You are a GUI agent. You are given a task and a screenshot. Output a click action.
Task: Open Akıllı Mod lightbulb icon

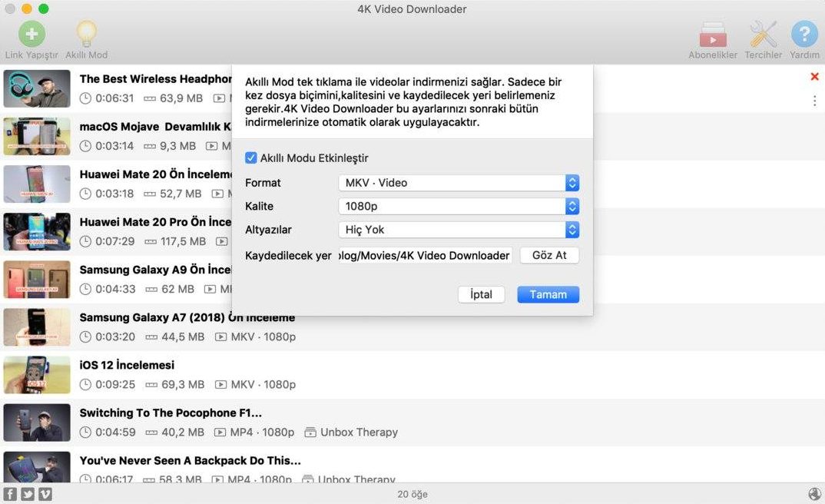(x=86, y=35)
